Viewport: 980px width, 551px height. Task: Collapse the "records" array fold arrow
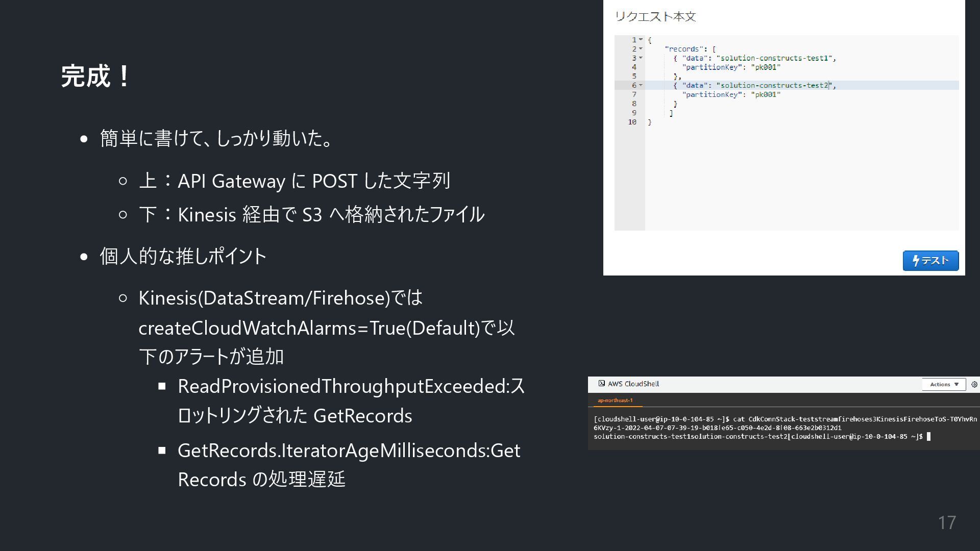tap(641, 49)
